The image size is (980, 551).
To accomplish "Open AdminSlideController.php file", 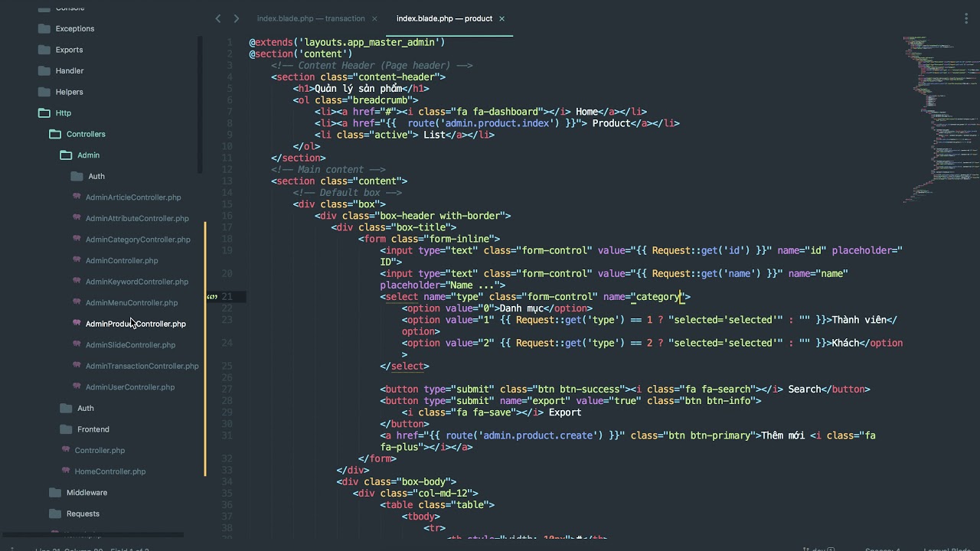I will coord(130,344).
